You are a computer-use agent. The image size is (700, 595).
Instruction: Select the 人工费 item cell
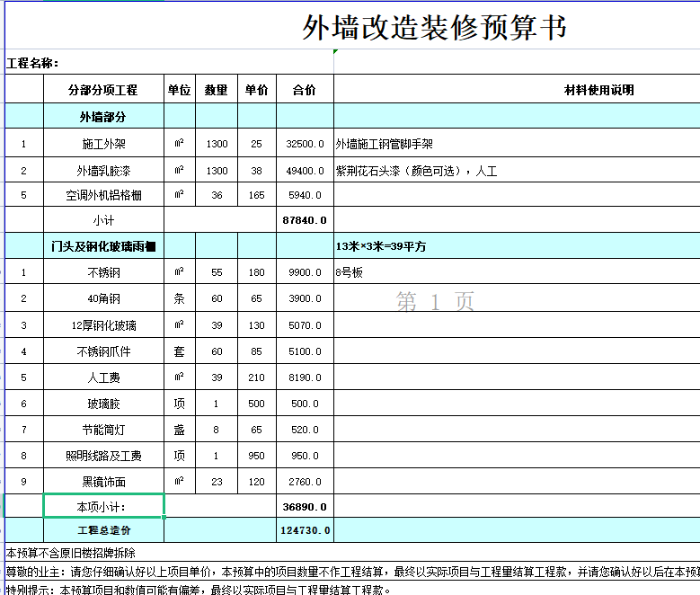click(x=103, y=377)
